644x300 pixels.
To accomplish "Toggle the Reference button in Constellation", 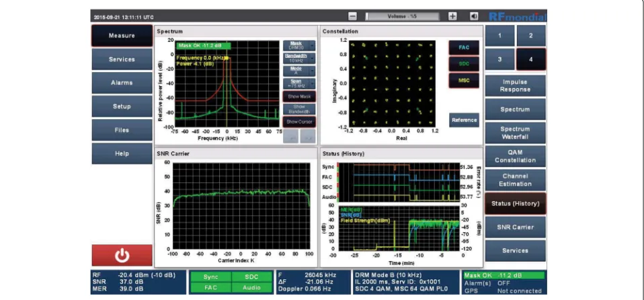I will click(464, 120).
